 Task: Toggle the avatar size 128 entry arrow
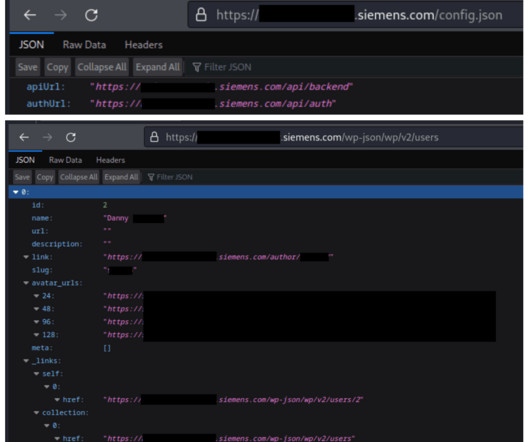(37, 335)
